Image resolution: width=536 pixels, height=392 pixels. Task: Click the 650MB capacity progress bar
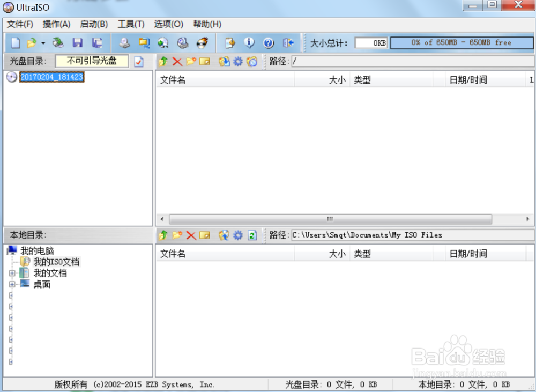[x=461, y=43]
